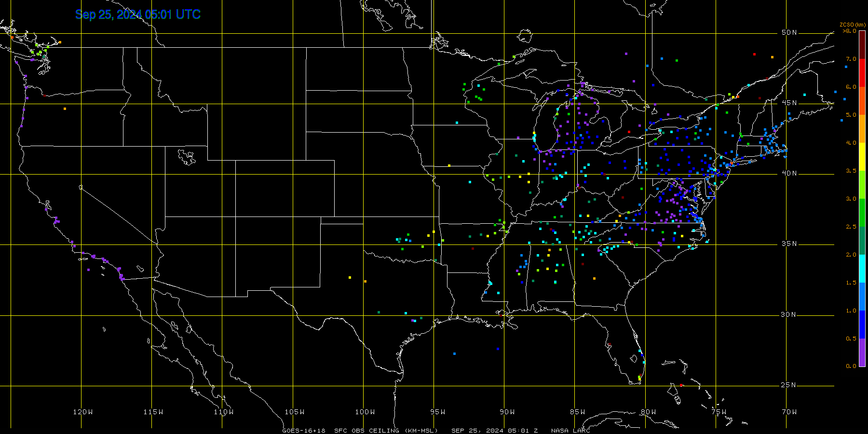Select the 3.0 colorbar label

click(851, 199)
